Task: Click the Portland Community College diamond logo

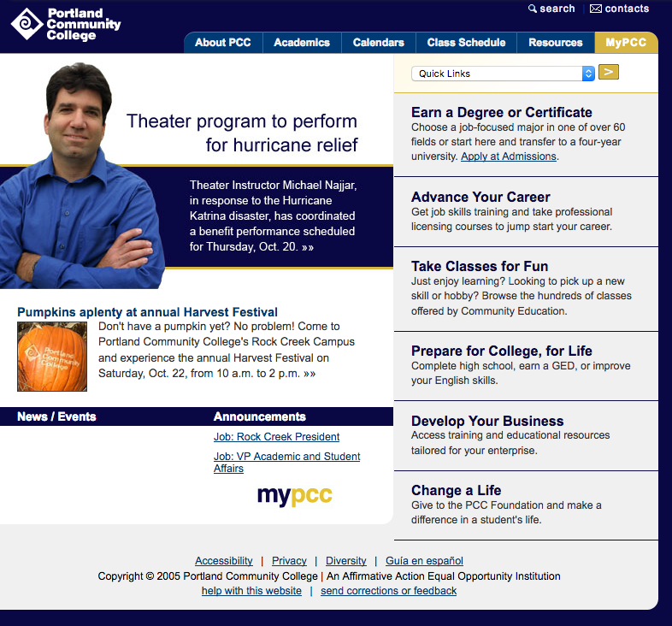Action: [x=27, y=24]
